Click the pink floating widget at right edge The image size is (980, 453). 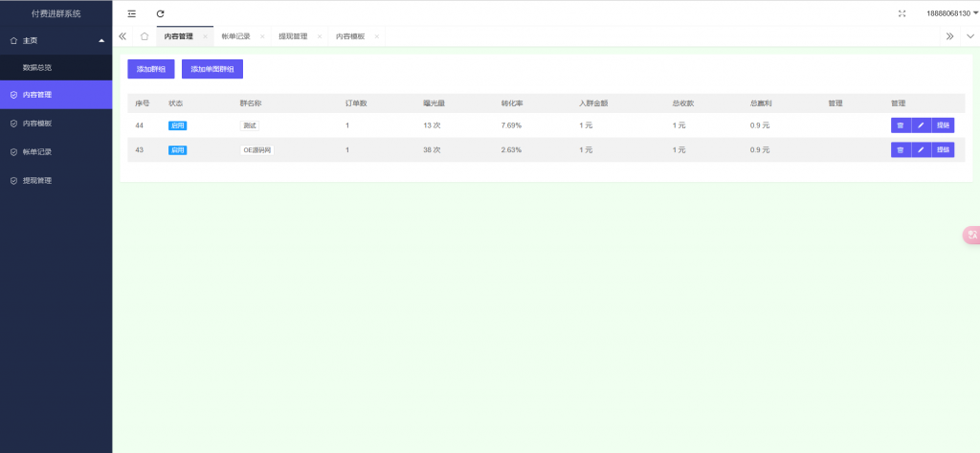(971, 235)
